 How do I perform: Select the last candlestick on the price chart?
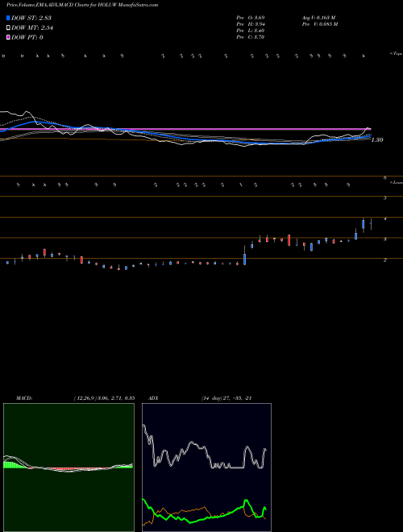(x=371, y=224)
